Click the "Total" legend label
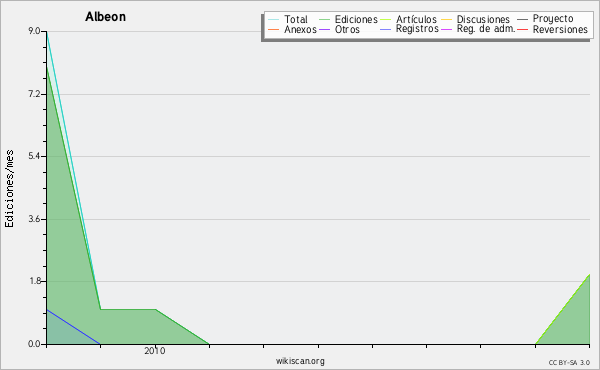Screen dimensions: 600x370 pos(296,19)
